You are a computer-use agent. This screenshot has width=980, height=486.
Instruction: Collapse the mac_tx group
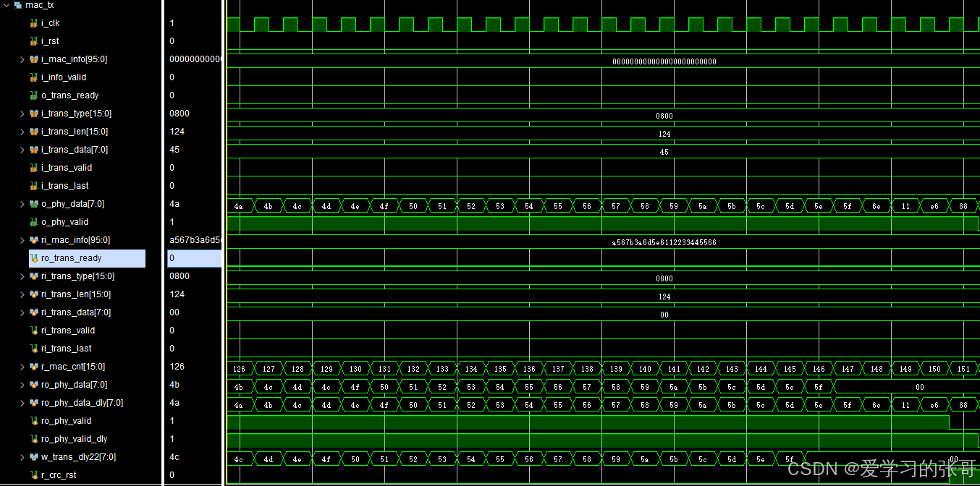7,5
